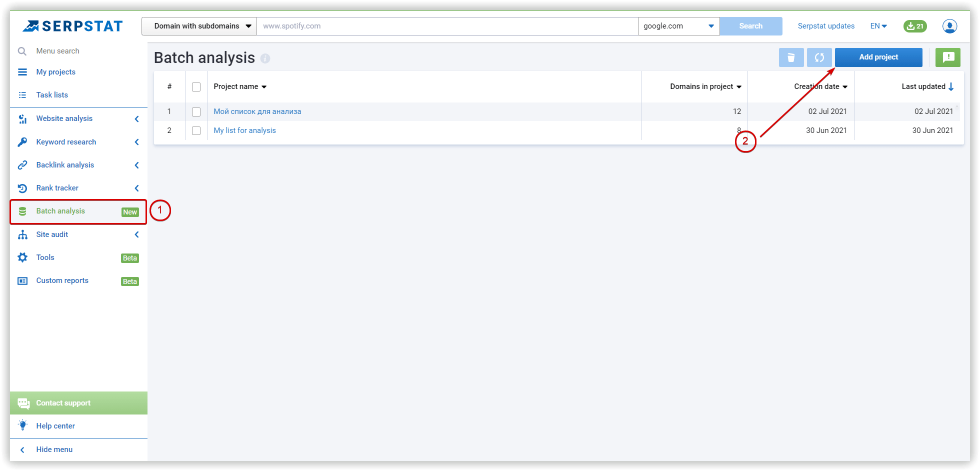Sort by Last updated arrow

(951, 86)
